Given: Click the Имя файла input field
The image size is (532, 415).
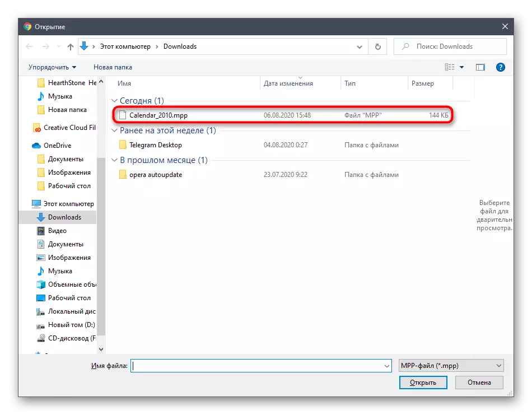Looking at the screenshot, I should click(x=257, y=366).
